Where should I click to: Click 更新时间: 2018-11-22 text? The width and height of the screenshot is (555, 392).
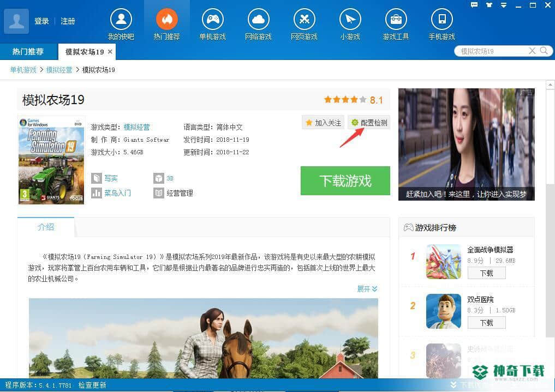[216, 152]
